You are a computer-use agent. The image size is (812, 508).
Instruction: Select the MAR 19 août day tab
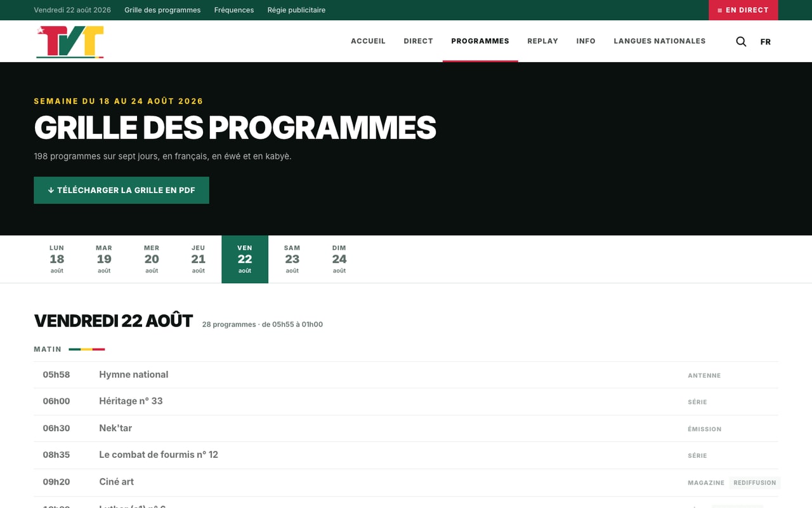pyautogui.click(x=104, y=259)
